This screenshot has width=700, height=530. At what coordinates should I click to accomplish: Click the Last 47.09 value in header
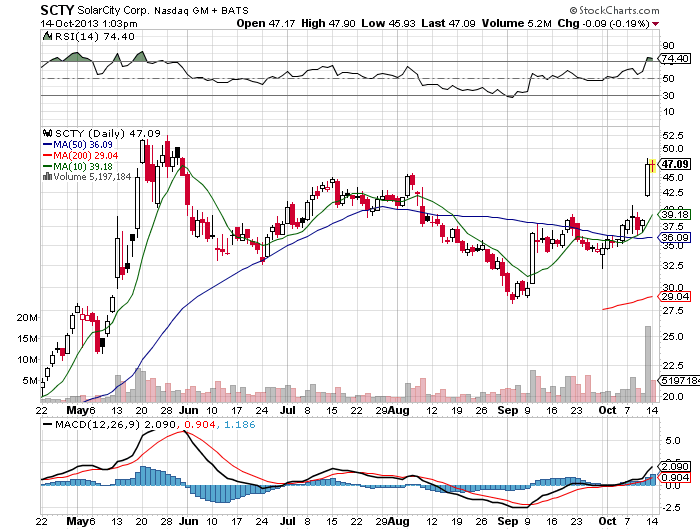tap(448, 23)
